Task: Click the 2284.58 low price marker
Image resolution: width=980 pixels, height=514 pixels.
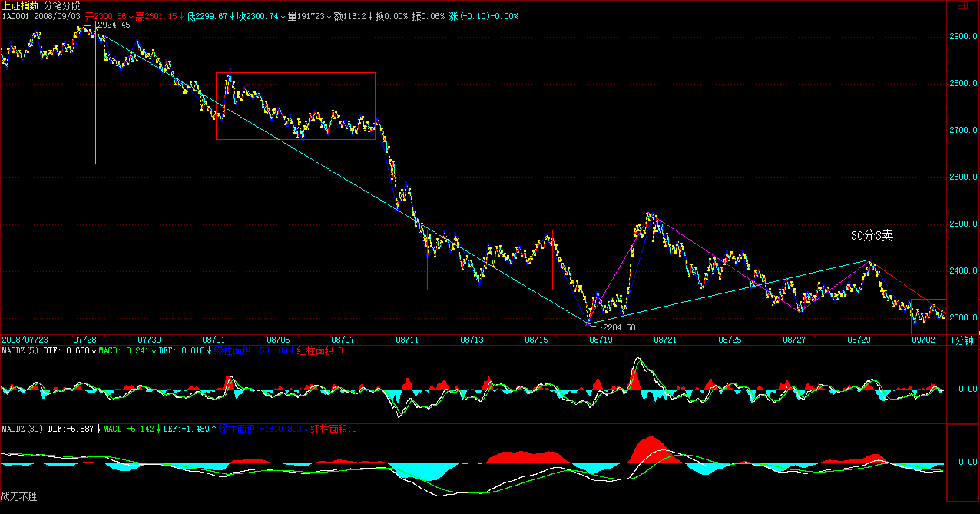Action: tap(619, 327)
